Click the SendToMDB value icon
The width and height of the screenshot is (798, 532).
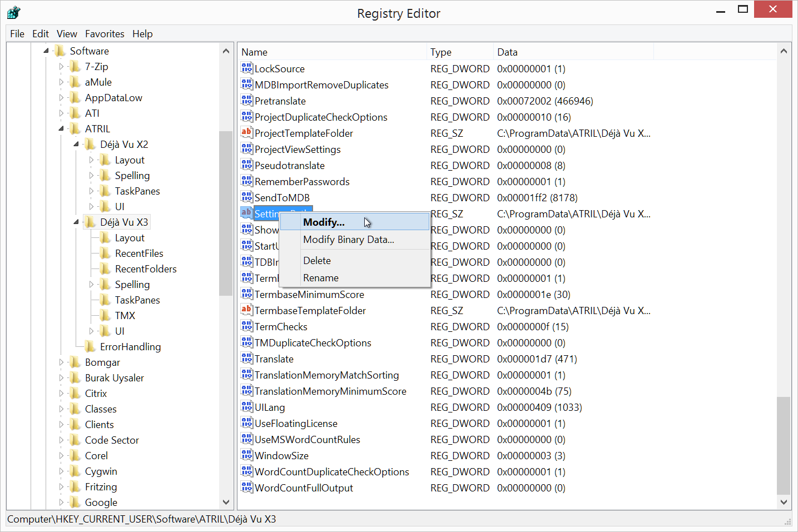[247, 197]
